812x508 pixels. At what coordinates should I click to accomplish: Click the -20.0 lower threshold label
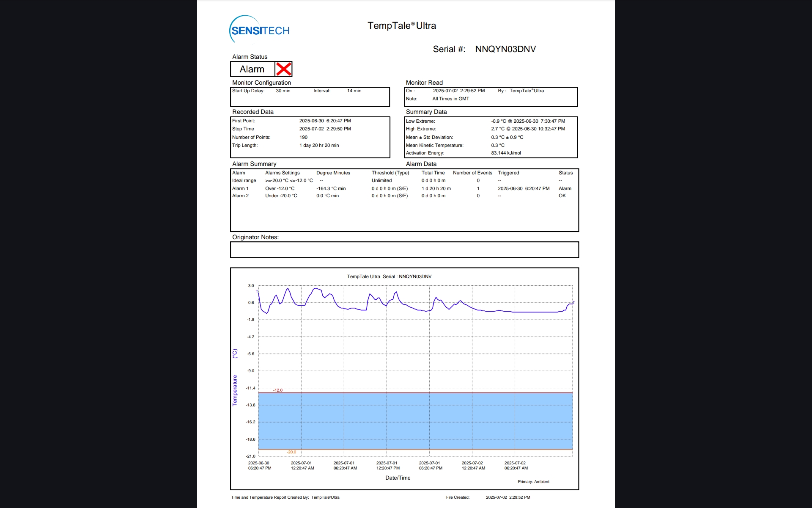pyautogui.click(x=291, y=452)
